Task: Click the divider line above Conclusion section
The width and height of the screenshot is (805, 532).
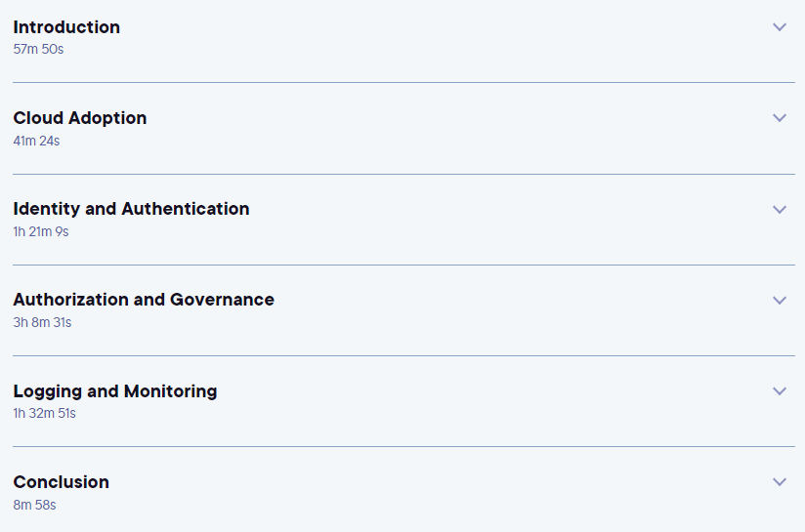Action: click(403, 446)
